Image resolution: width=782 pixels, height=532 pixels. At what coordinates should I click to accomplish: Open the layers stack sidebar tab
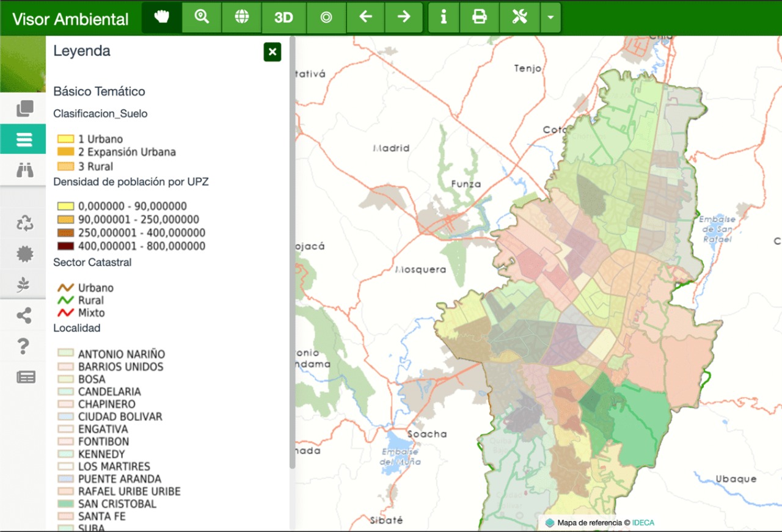24,109
